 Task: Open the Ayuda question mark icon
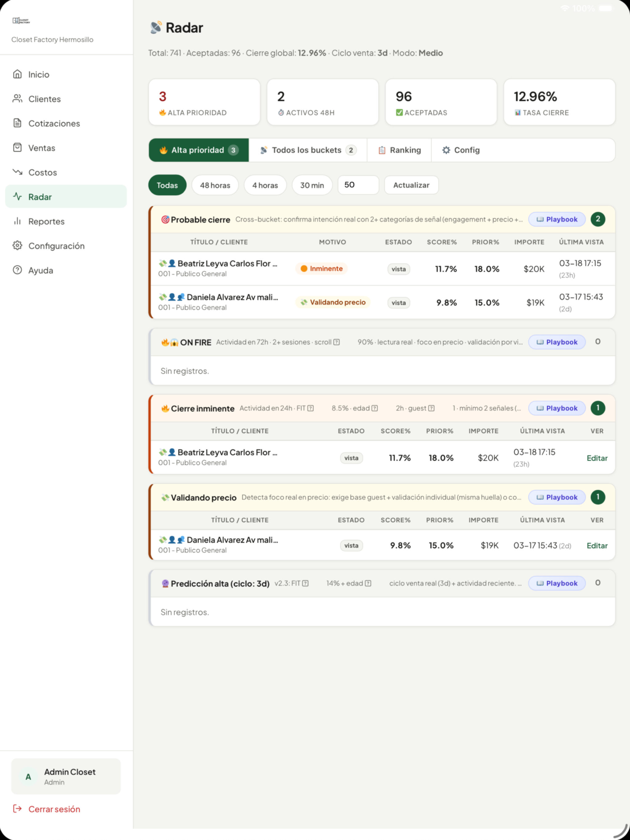(18, 270)
